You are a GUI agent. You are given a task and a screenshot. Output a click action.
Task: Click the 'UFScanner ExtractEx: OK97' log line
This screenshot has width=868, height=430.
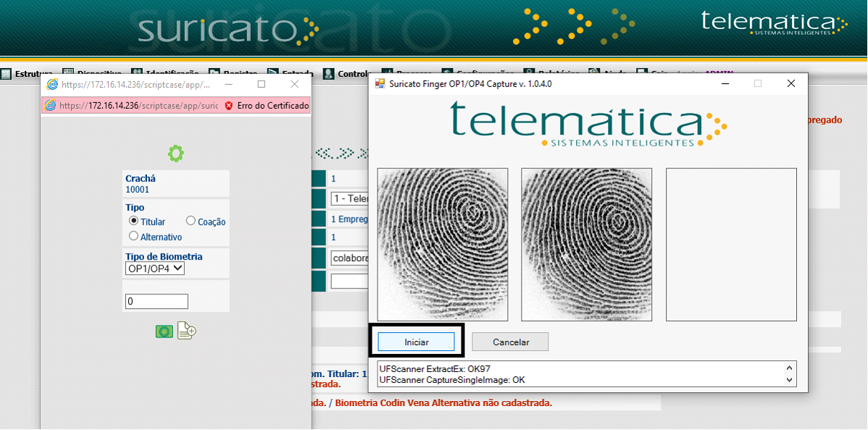435,368
